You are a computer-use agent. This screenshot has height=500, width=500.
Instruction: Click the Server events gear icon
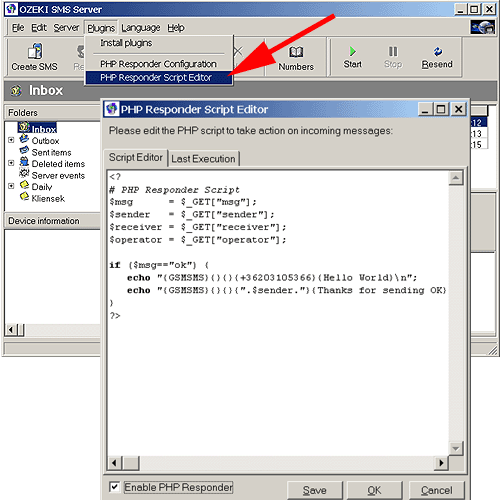tap(24, 173)
